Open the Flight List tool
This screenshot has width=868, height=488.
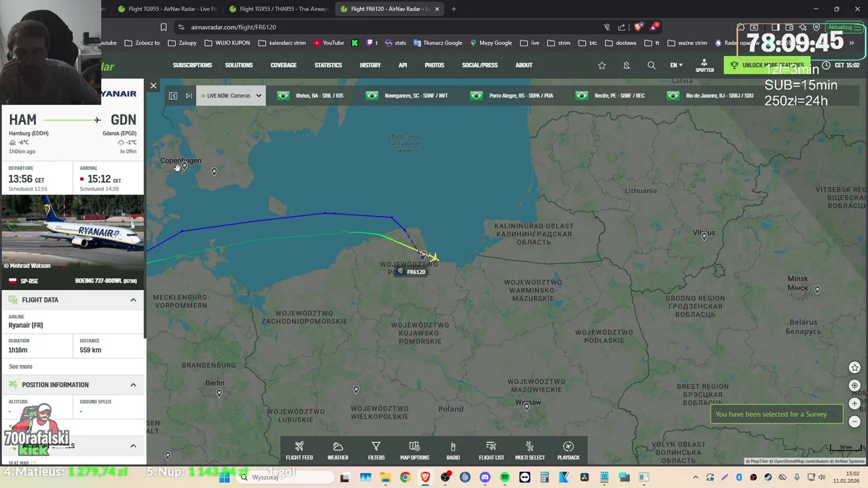point(492,451)
